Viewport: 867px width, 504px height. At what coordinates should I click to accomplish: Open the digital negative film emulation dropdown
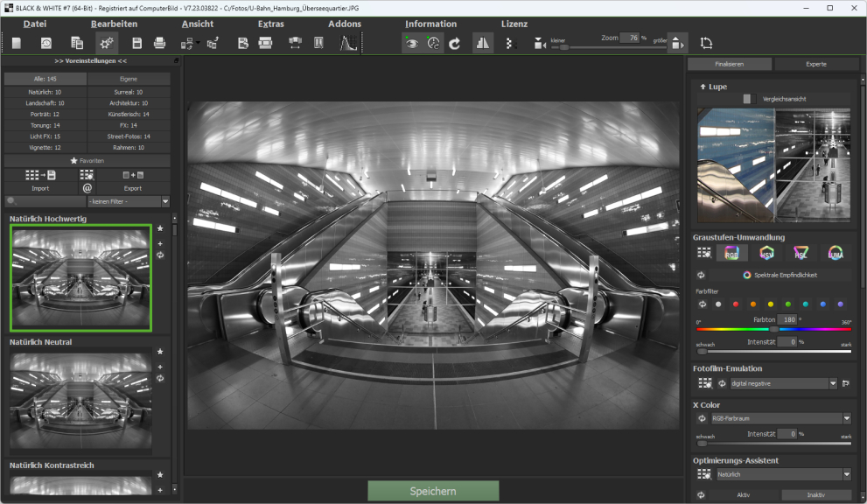[783, 382]
